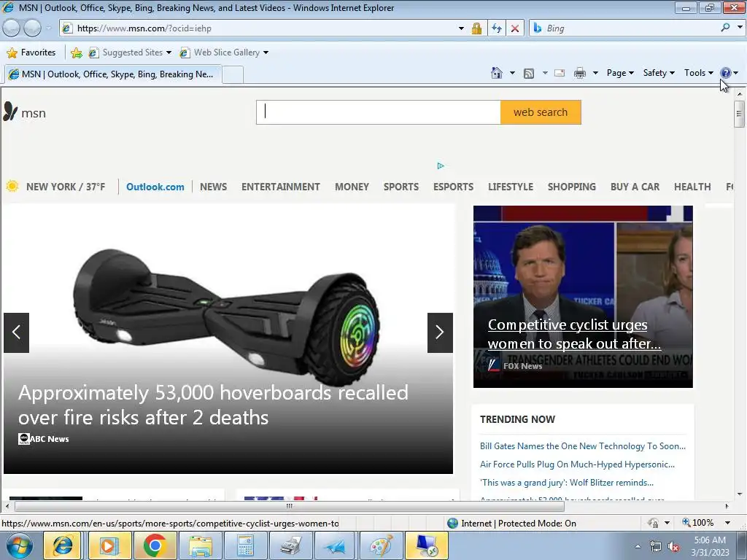Click the sunny weather icon

pos(12,186)
